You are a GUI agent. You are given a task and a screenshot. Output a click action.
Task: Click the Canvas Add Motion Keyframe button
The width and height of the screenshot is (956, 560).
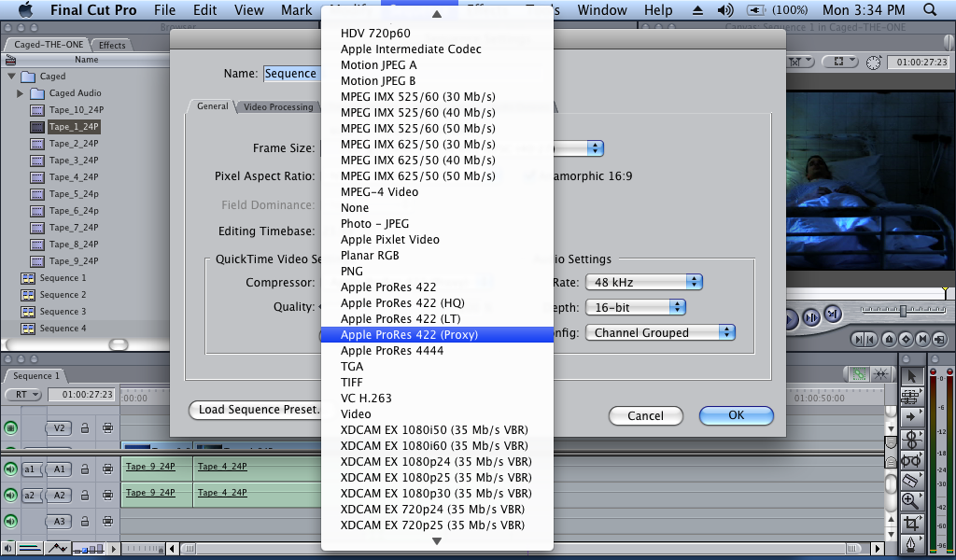click(x=906, y=340)
